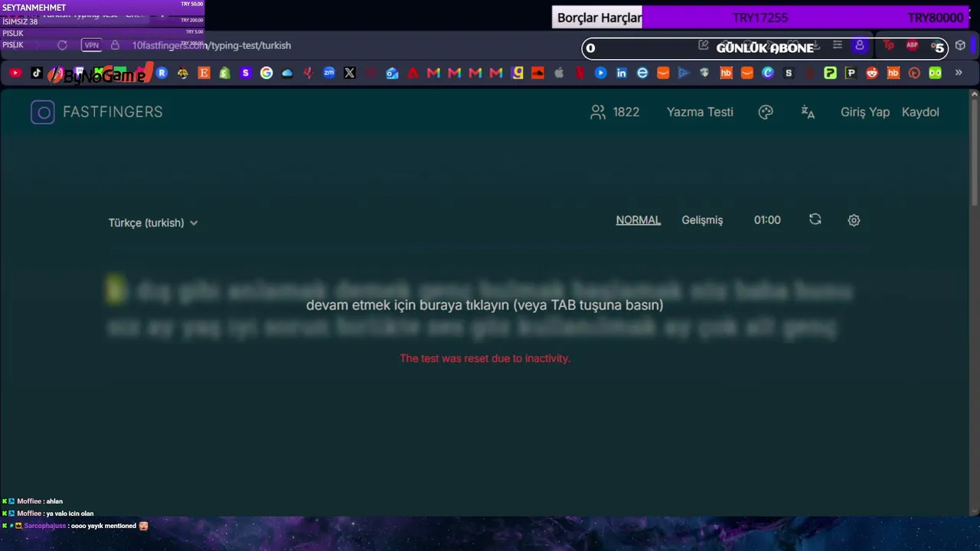View the 1822 online users counter

[x=615, y=112]
